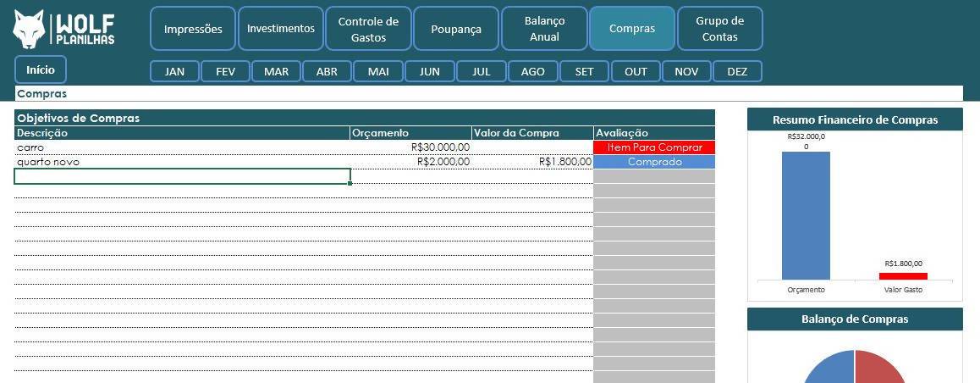
Task: Click the R$2.000,00 budget cell
Action: point(410,162)
